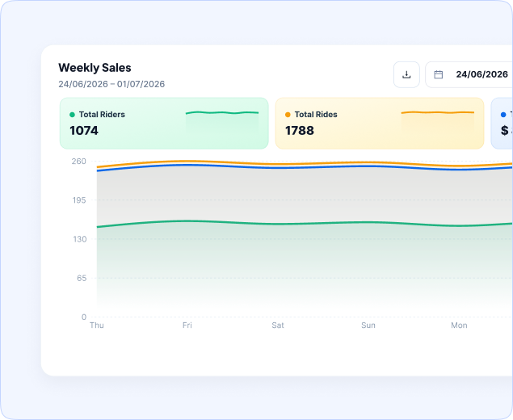Viewport: 513px width, 420px height.
Task: Click the 130 y-axis value
Action: pyautogui.click(x=79, y=239)
